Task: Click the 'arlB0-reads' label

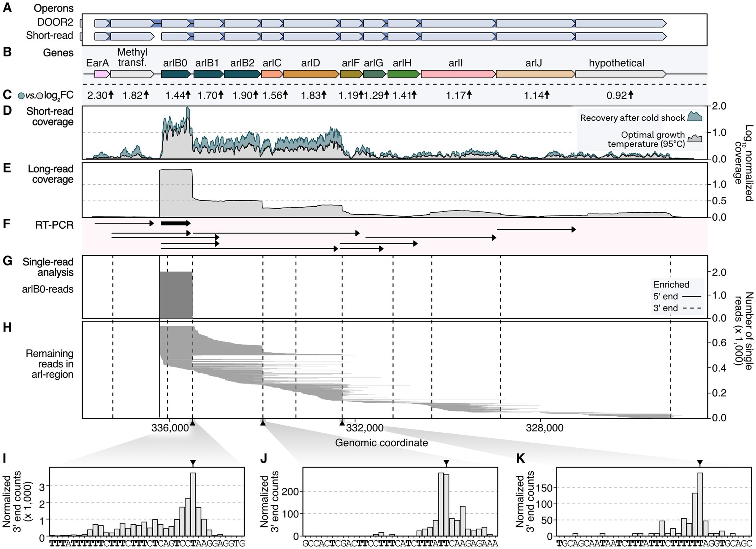Action: click(48, 289)
